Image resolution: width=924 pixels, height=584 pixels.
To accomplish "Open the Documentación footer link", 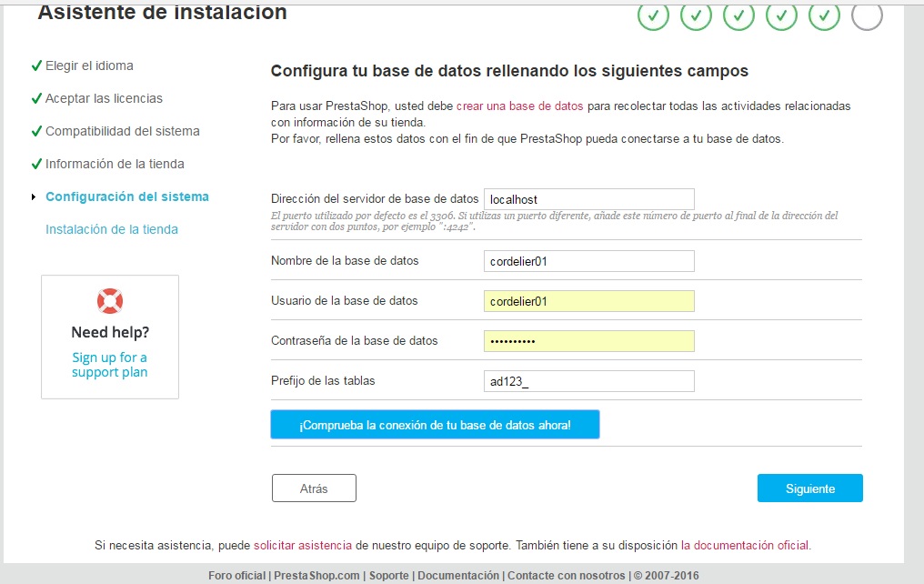I will [x=458, y=576].
